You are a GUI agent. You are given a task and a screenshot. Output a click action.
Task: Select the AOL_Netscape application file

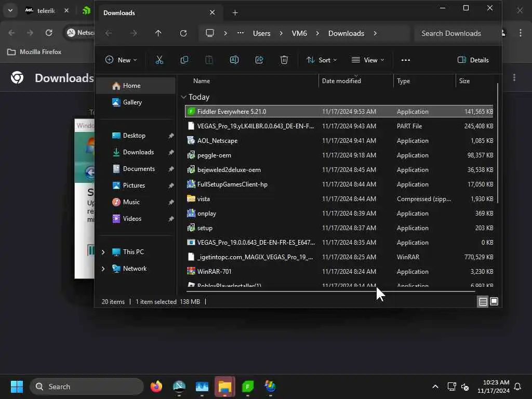pos(339,140)
